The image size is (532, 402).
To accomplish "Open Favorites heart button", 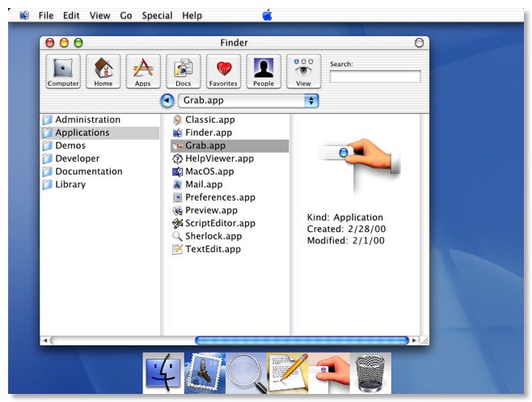I will 223,71.
